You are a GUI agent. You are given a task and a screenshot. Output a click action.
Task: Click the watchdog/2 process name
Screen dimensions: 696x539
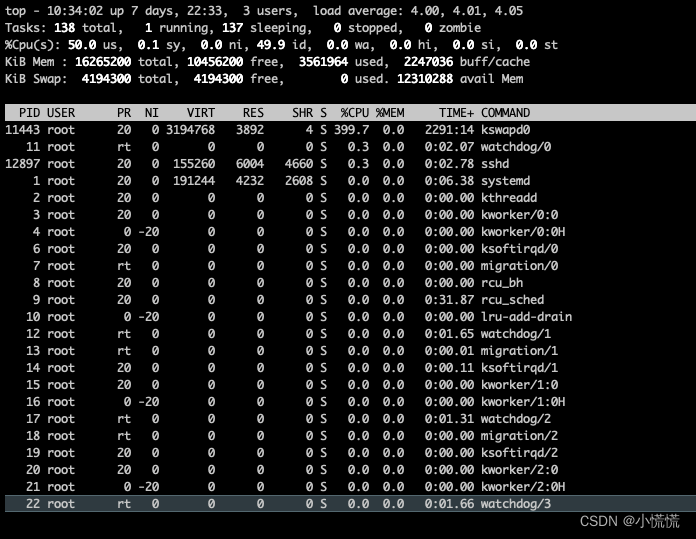coord(516,419)
